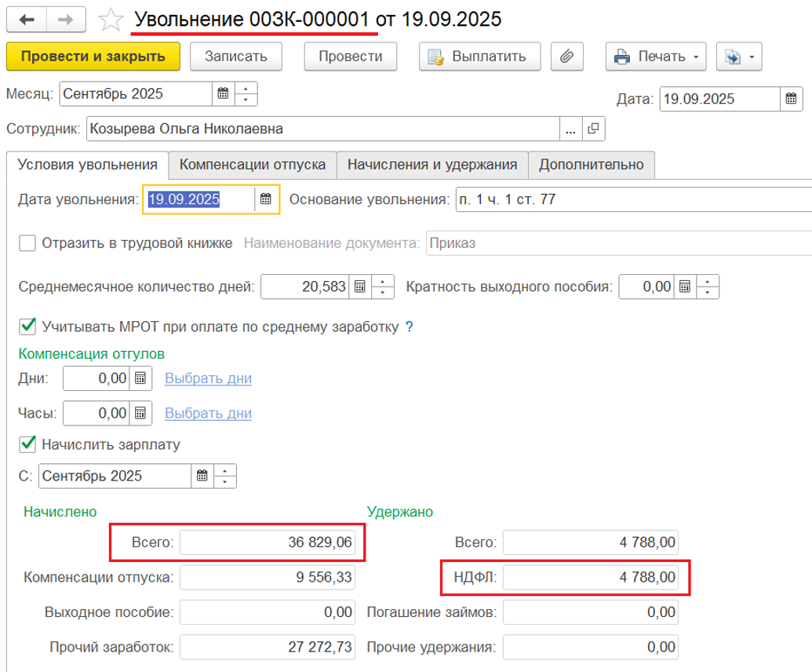Open calendar for Дата увольнения field
This screenshot has width=812, height=672.
coord(266,199)
